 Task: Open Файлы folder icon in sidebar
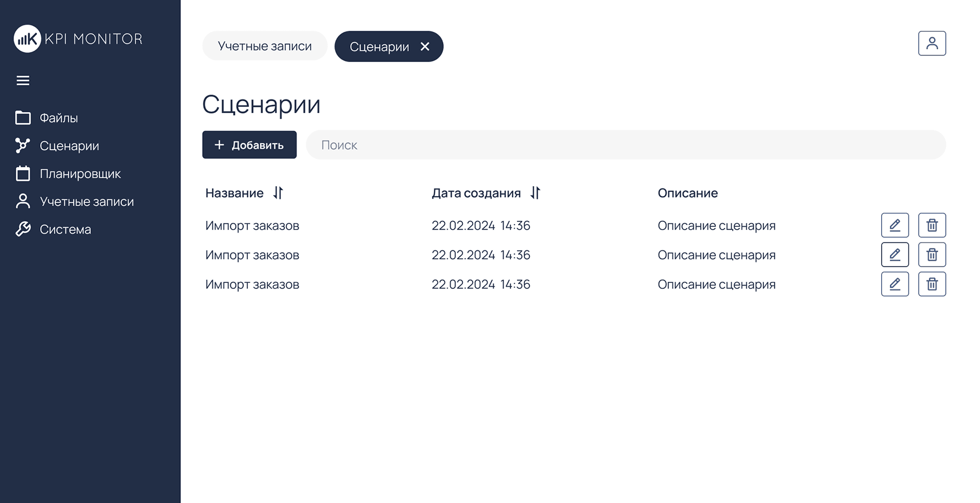[x=23, y=117]
